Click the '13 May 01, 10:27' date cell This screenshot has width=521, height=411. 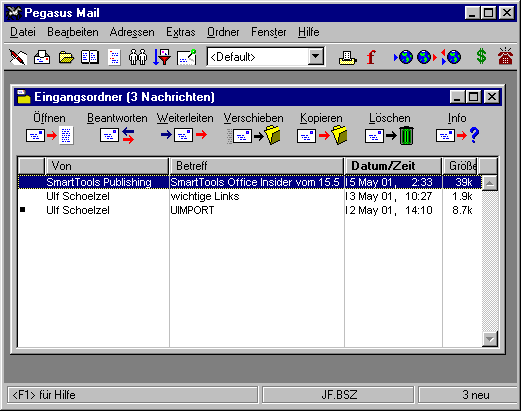[x=389, y=196]
